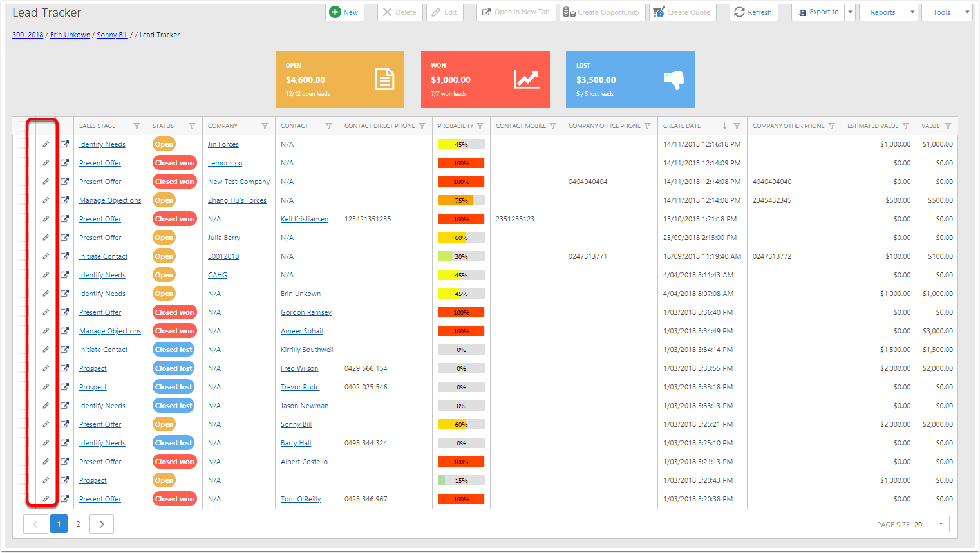Image resolution: width=980 pixels, height=553 pixels.
Task: Expand the Export to dropdown arrow
Action: pyautogui.click(x=850, y=12)
